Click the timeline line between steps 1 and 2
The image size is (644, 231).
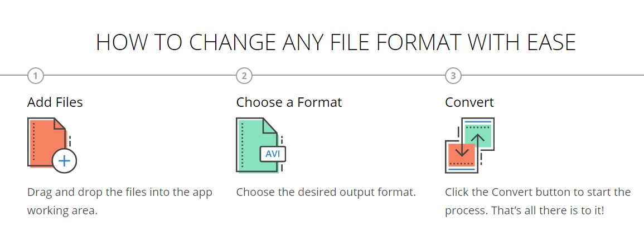tap(139, 76)
